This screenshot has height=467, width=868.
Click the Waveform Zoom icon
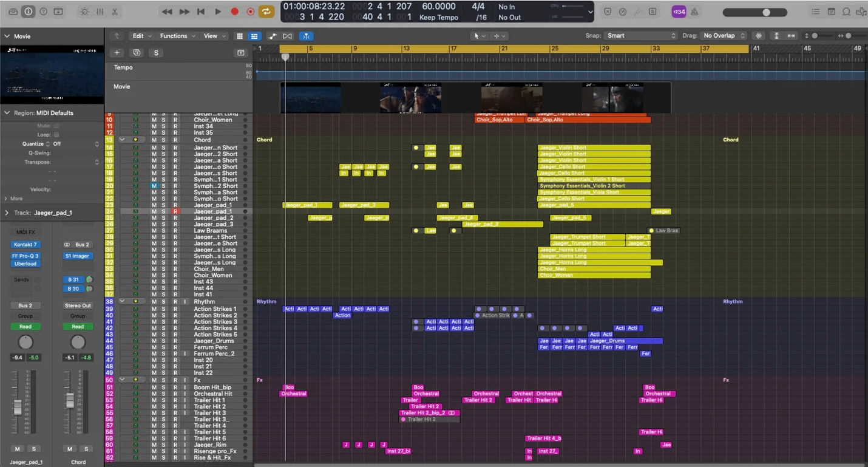coord(758,36)
